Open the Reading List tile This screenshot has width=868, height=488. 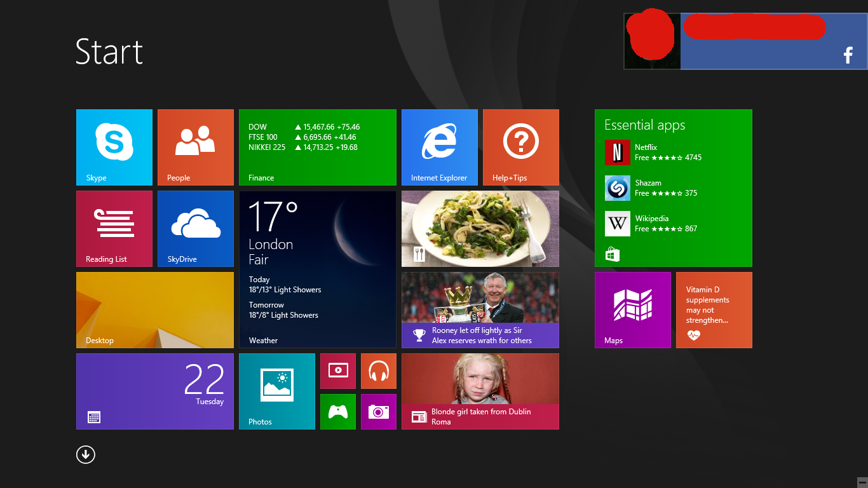click(x=114, y=229)
